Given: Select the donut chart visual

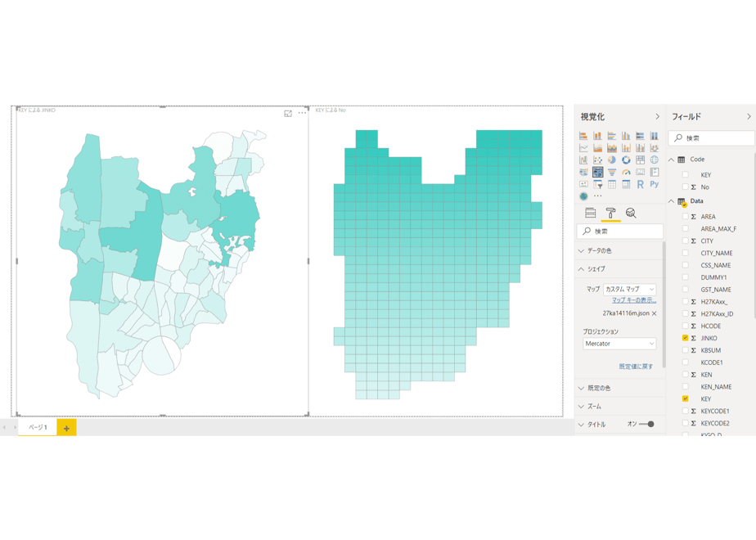Looking at the screenshot, I should pyautogui.click(x=626, y=160).
